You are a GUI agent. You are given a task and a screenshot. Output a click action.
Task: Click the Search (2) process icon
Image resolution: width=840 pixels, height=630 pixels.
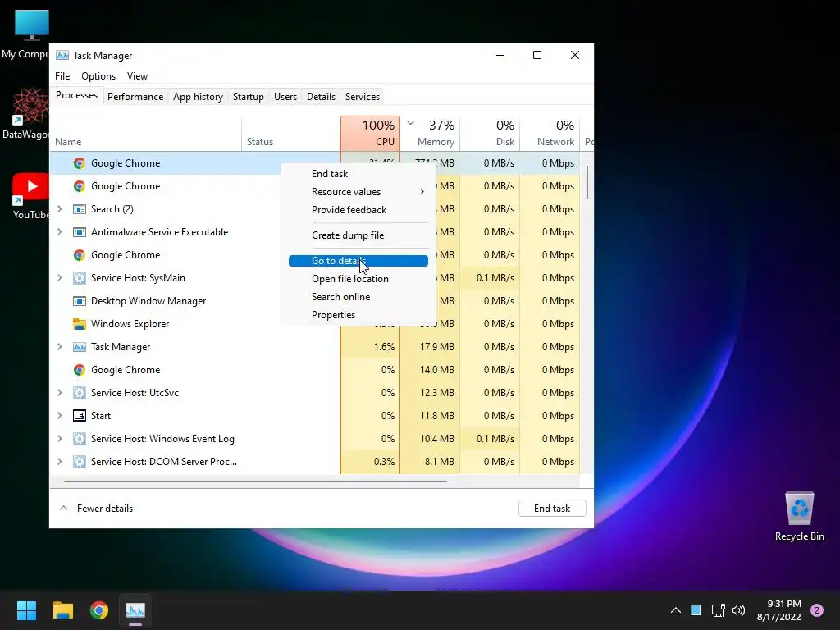coord(80,209)
